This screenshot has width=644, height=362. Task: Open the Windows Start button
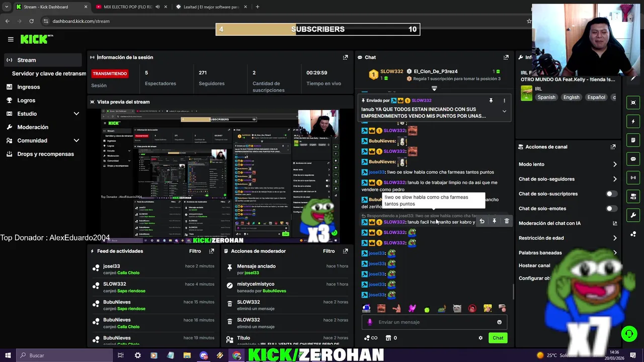click(8, 355)
